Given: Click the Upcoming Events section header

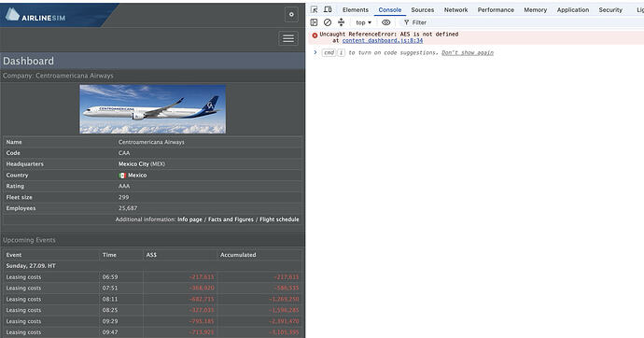Looking at the screenshot, I should pyautogui.click(x=29, y=240).
